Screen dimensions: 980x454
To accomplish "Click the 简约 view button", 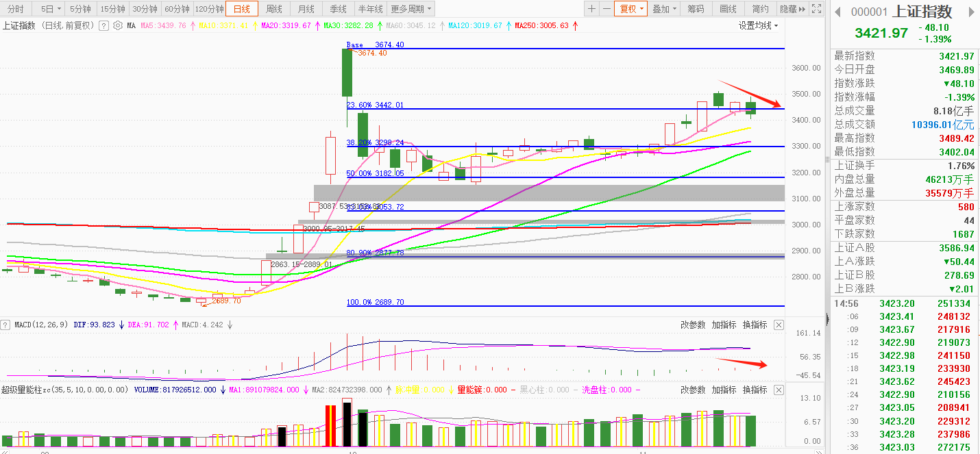I will (x=760, y=9).
